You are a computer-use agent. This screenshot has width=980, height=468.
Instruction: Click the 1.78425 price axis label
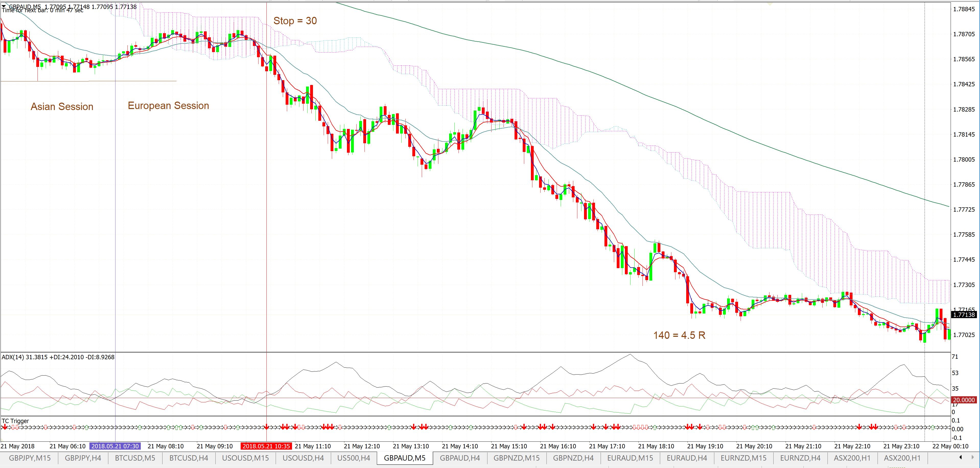964,85
